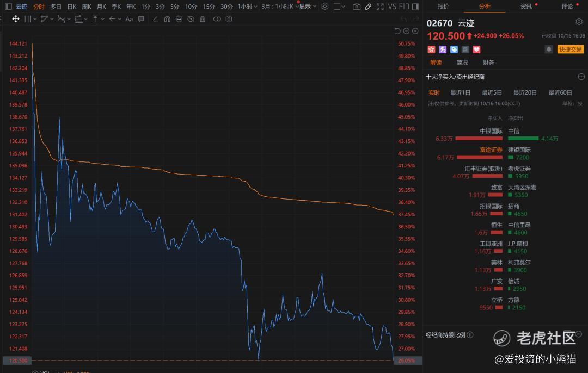Select the 最近5日 period filter

pyautogui.click(x=492, y=92)
